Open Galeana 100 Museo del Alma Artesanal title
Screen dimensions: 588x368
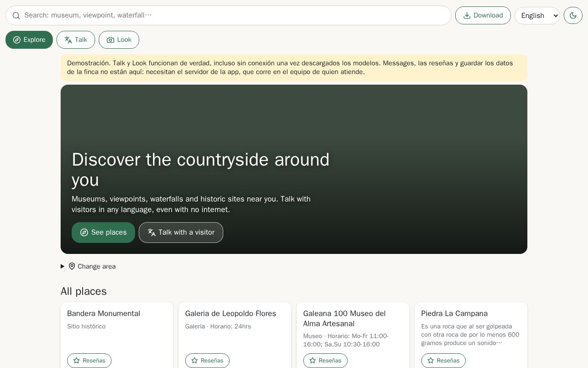(x=345, y=318)
